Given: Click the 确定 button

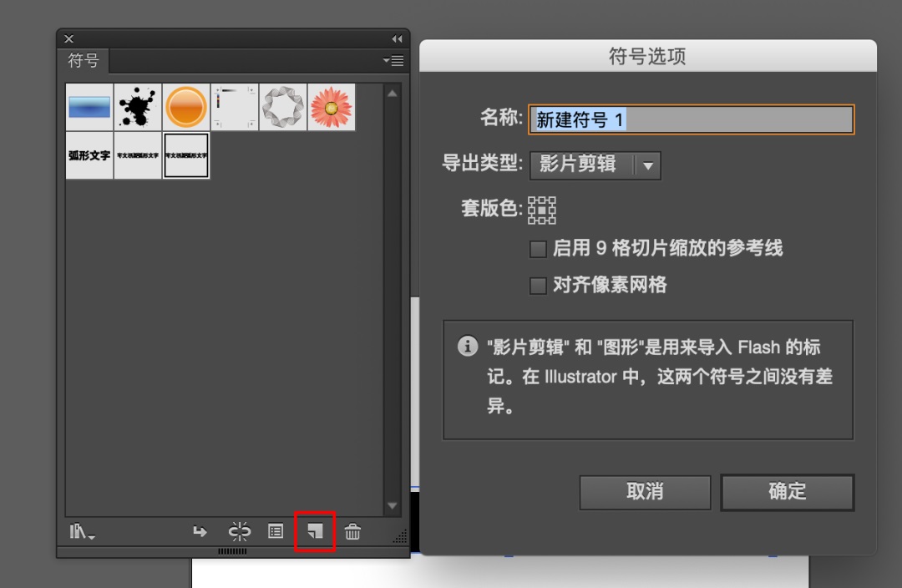Looking at the screenshot, I should coord(787,492).
